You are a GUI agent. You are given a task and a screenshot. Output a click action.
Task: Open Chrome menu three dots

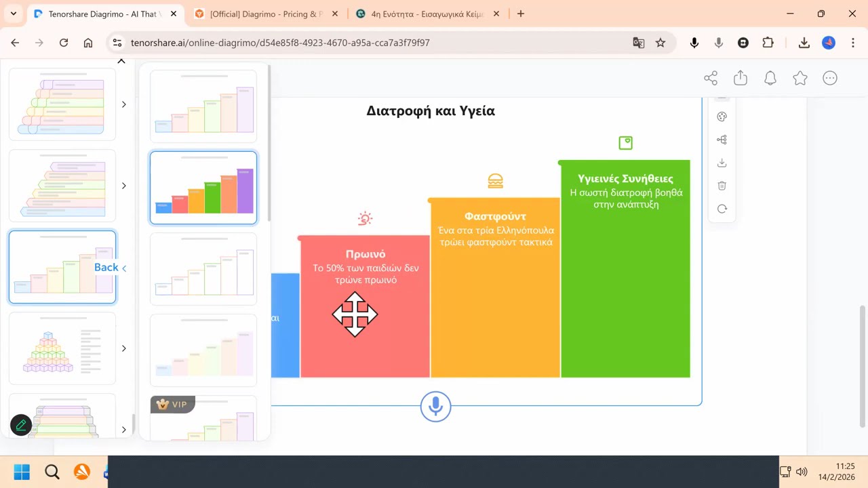coord(853,43)
